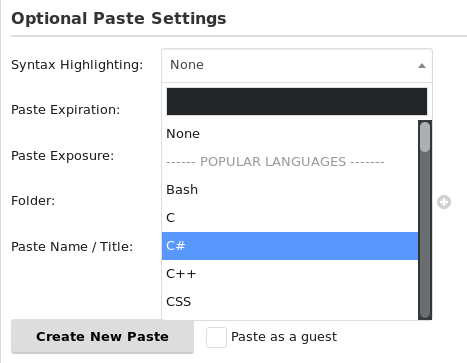This screenshot has width=467, height=363.
Task: Click the Paste as a guest label
Action: pyautogui.click(x=284, y=337)
